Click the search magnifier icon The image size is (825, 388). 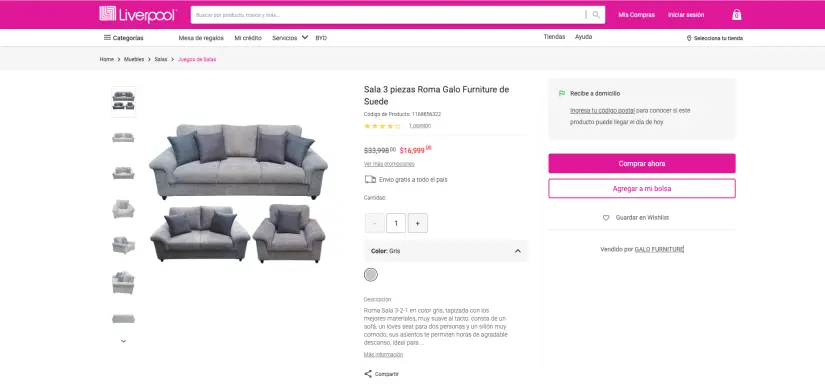[596, 15]
